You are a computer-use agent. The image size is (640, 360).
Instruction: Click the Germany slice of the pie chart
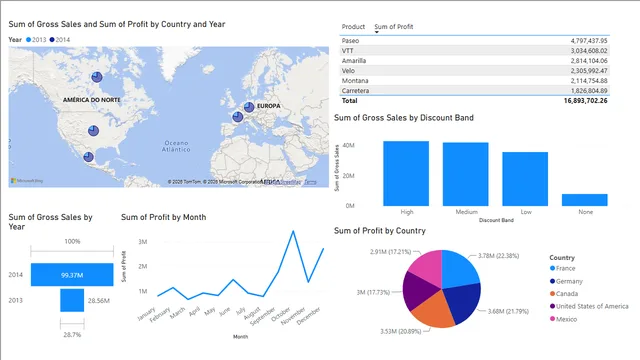click(x=463, y=303)
